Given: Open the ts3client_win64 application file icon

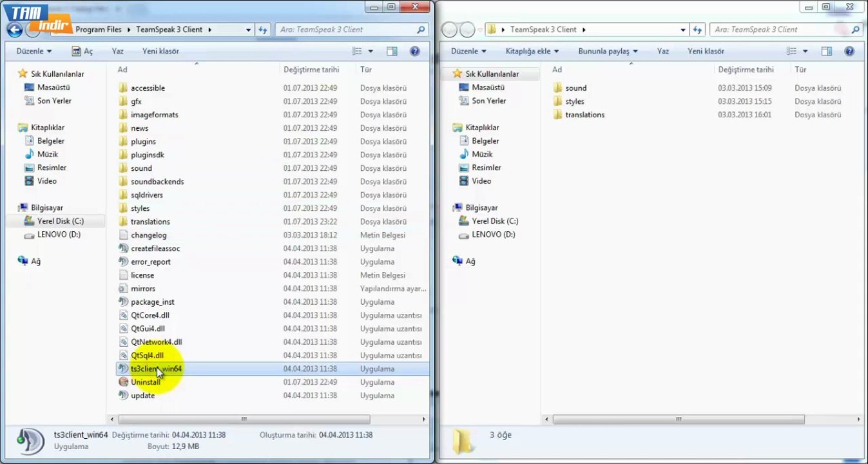Looking at the screenshot, I should [124, 369].
